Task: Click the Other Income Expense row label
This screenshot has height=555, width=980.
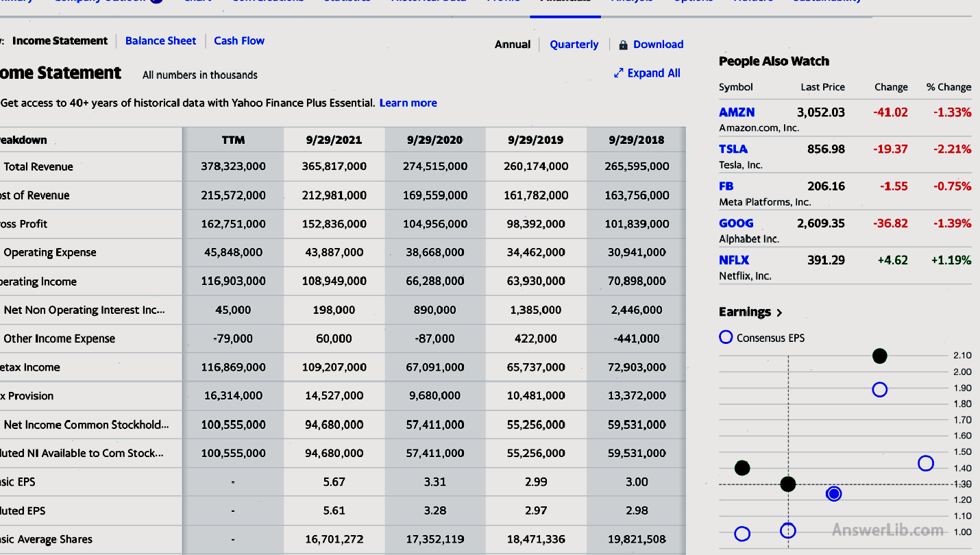Action: click(x=60, y=339)
